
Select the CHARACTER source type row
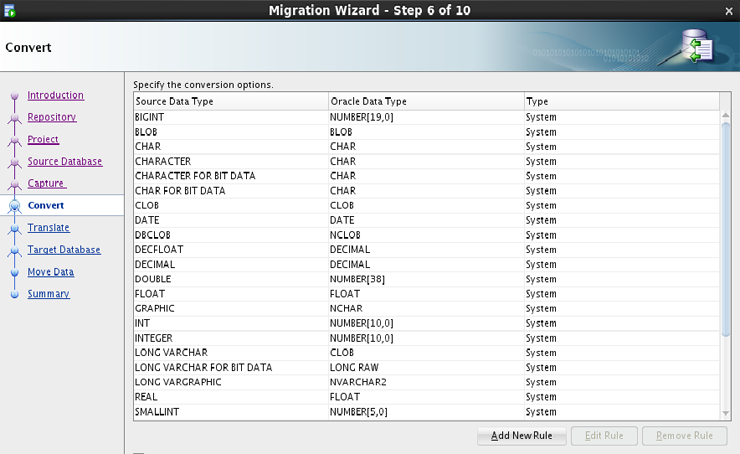click(x=427, y=161)
